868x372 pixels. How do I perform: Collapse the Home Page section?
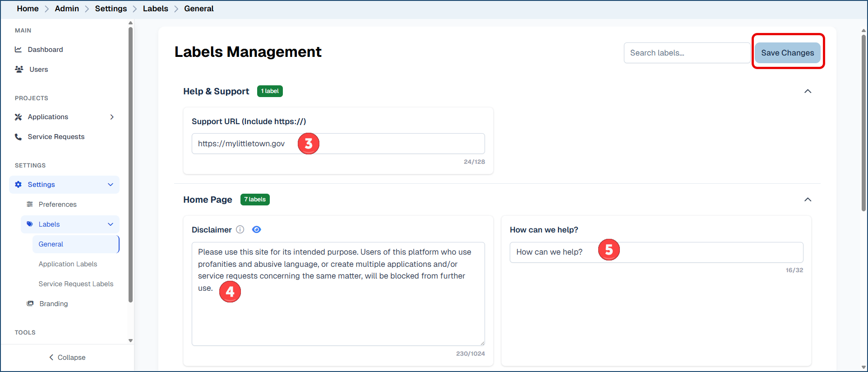[808, 200]
